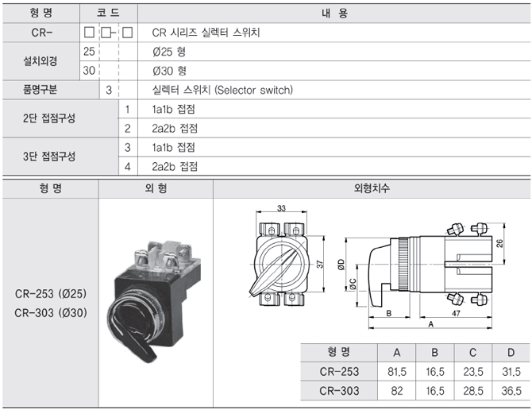532x410 pixels.
Task: Click the 37 height dimension beside the front view
Action: click(x=320, y=264)
